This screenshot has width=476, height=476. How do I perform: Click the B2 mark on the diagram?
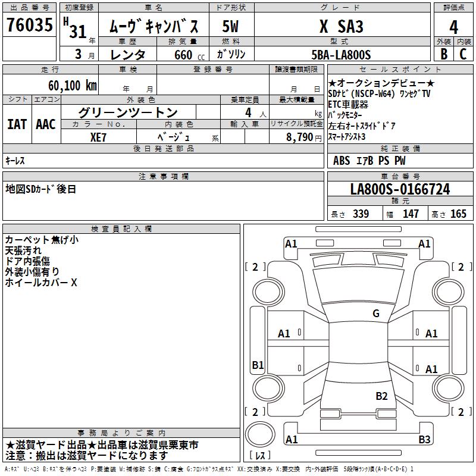(381, 396)
